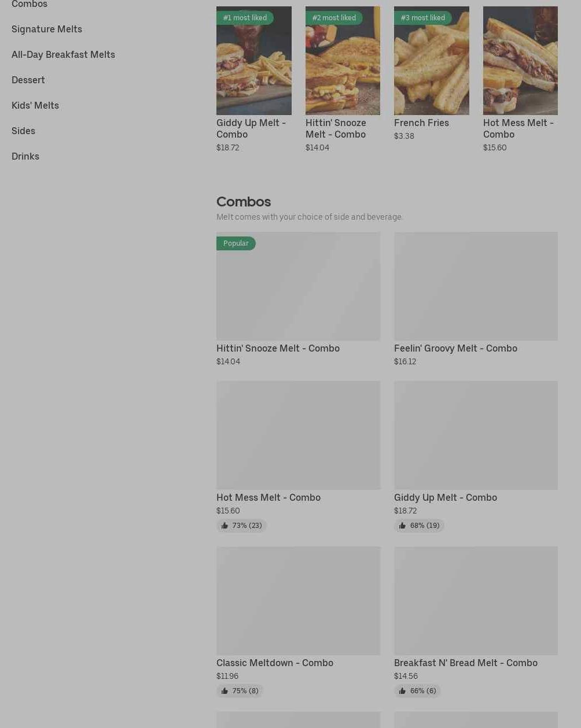Screen dimensions: 581x728
Task: Go to All-Day Breakfast Melts section
Action: [63, 54]
